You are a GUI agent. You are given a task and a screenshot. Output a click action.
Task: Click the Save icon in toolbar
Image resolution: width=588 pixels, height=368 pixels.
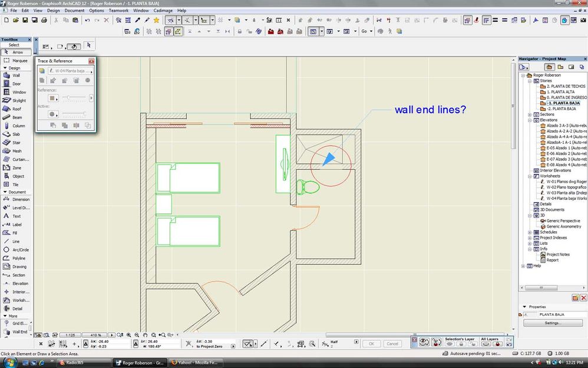click(26, 20)
